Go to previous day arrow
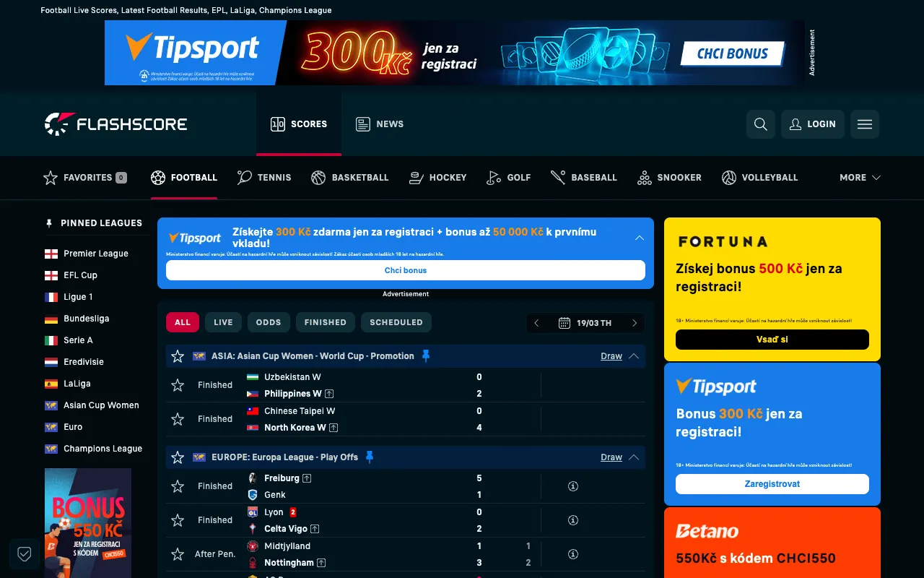The height and width of the screenshot is (578, 924). (x=536, y=323)
